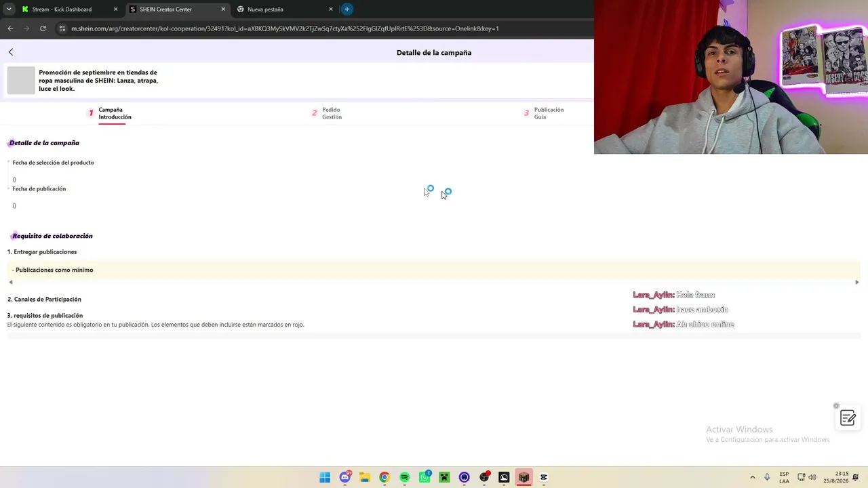
Task: Switch the ESP LAA input language
Action: click(784, 477)
